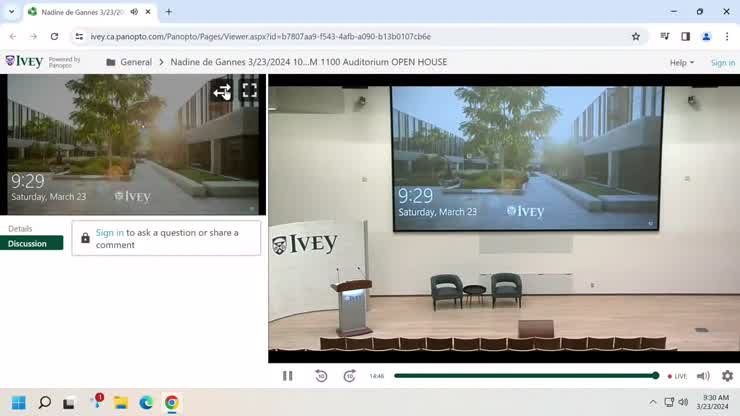The image size is (740, 416).
Task: Open the Chrome three-dot menu
Action: click(727, 37)
